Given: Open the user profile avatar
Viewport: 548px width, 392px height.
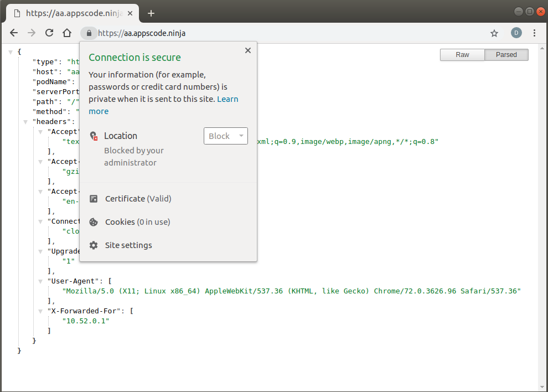Looking at the screenshot, I should tap(516, 33).
